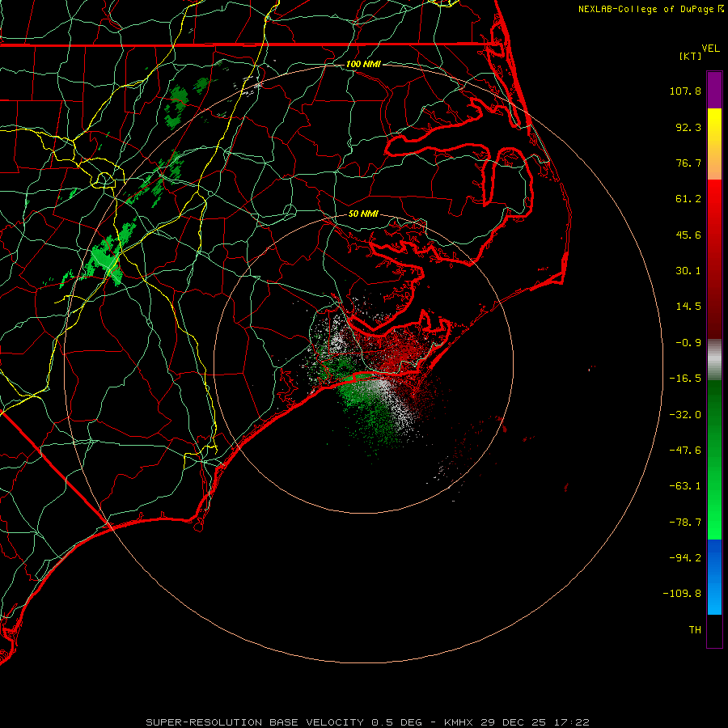Select the -63.1 scale value
Screen dimensions: 728x728
tap(685, 486)
